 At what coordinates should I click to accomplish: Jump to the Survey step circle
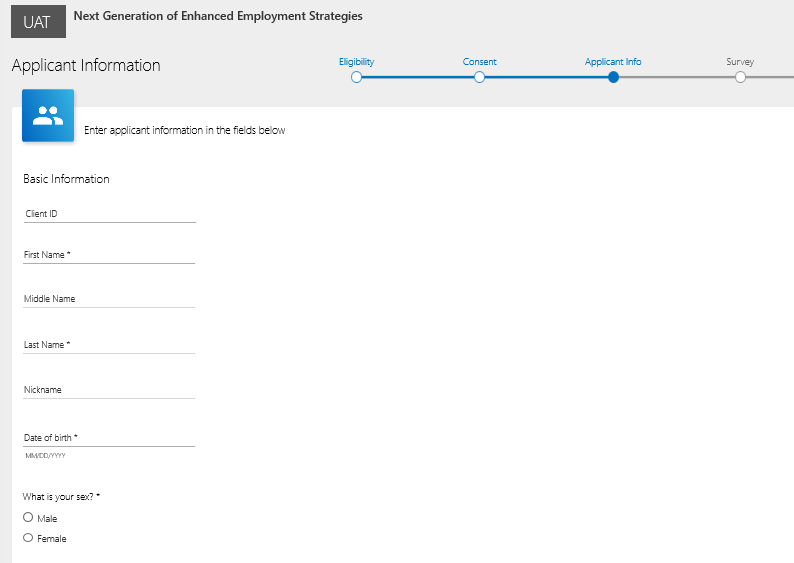pos(740,78)
